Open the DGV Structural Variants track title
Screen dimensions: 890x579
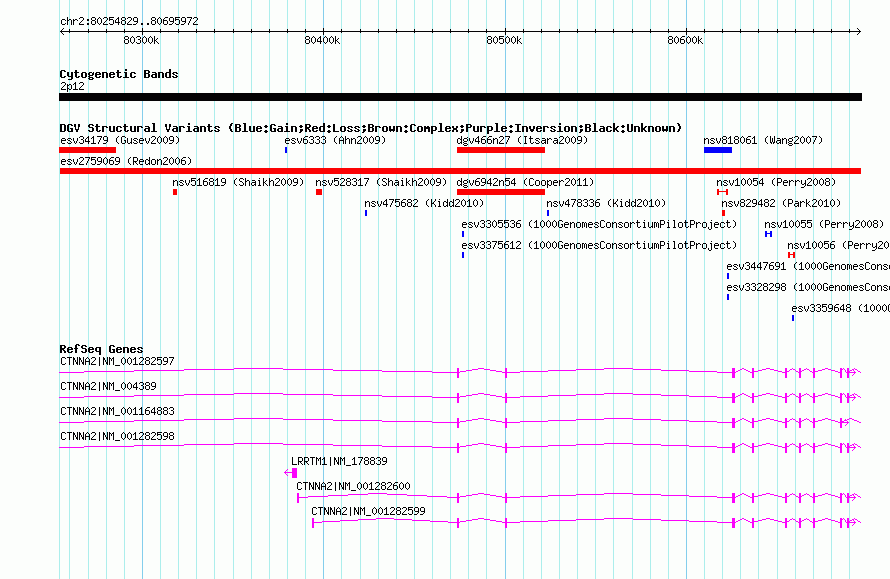pyautogui.click(x=371, y=128)
